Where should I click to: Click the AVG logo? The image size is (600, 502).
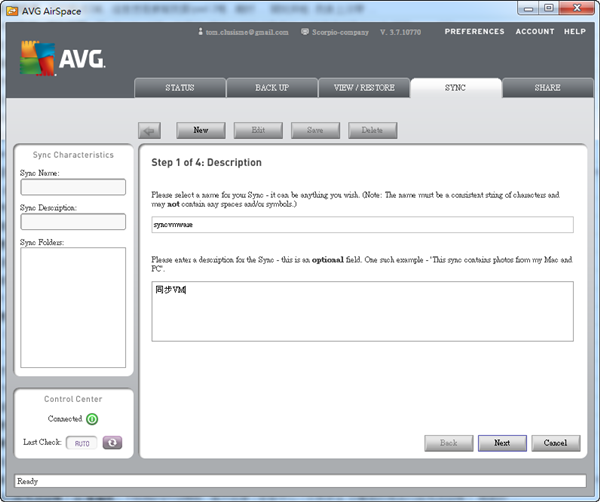(62, 58)
